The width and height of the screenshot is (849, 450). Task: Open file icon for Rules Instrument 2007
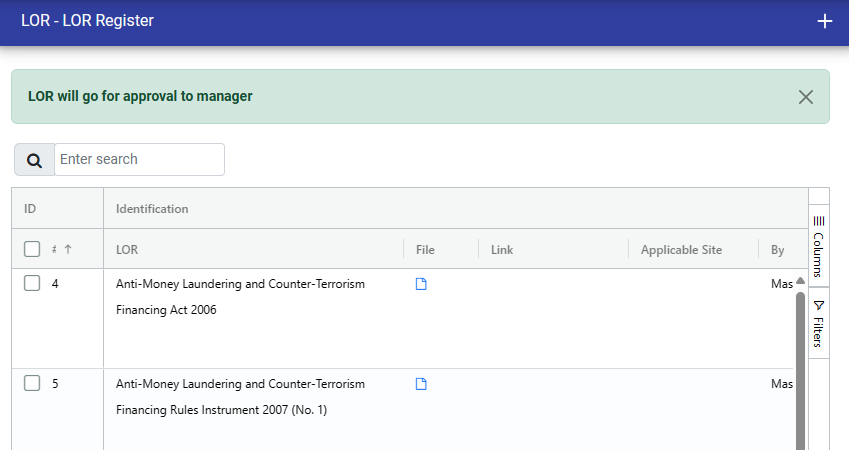click(x=421, y=384)
